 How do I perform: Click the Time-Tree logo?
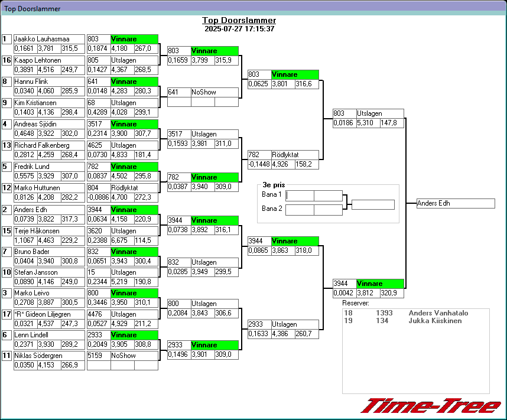pyautogui.click(x=430, y=406)
